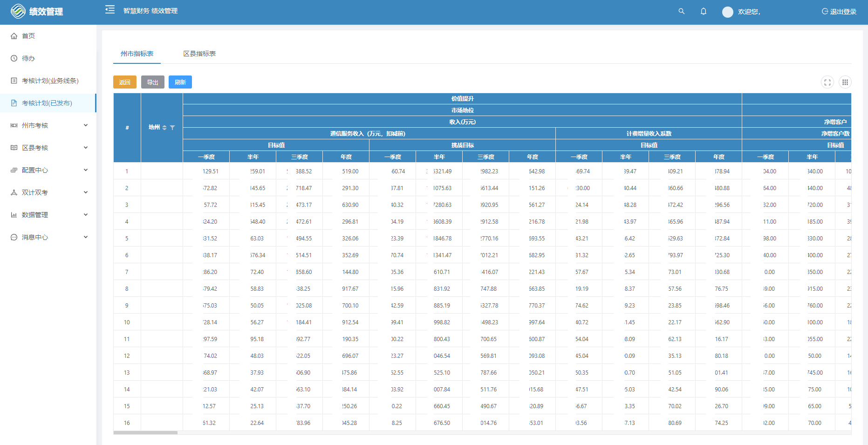
Task: Expand the 消息中心 submenu arrow
Action: coord(86,237)
